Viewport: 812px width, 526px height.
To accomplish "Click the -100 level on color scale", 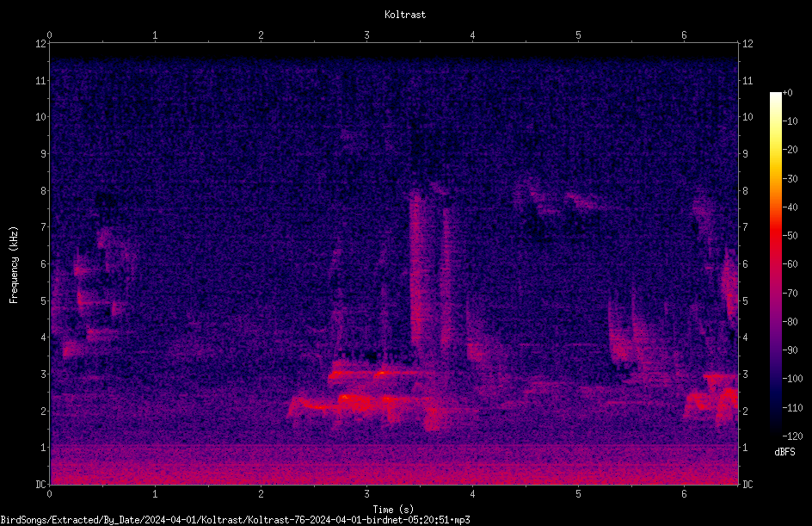I will coord(792,379).
